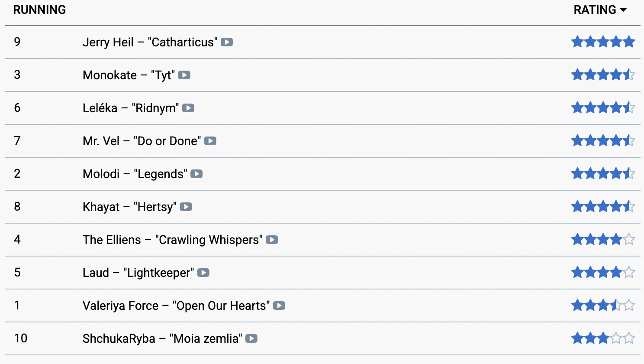
Task: Play video for Khayat "Hertsy"
Action: click(186, 207)
